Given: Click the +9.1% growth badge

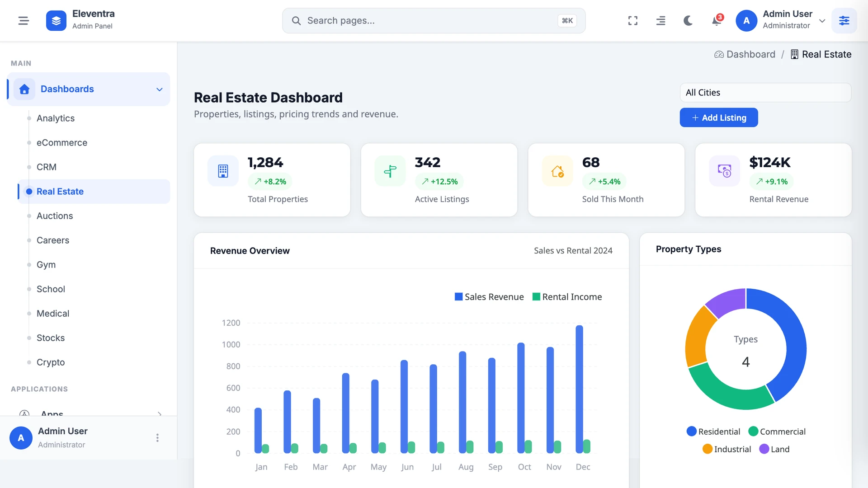Looking at the screenshot, I should [x=772, y=182].
